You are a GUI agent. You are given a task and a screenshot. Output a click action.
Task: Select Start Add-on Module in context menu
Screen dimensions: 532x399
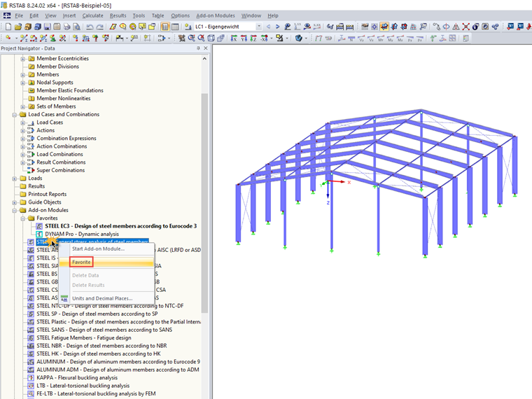click(99, 248)
